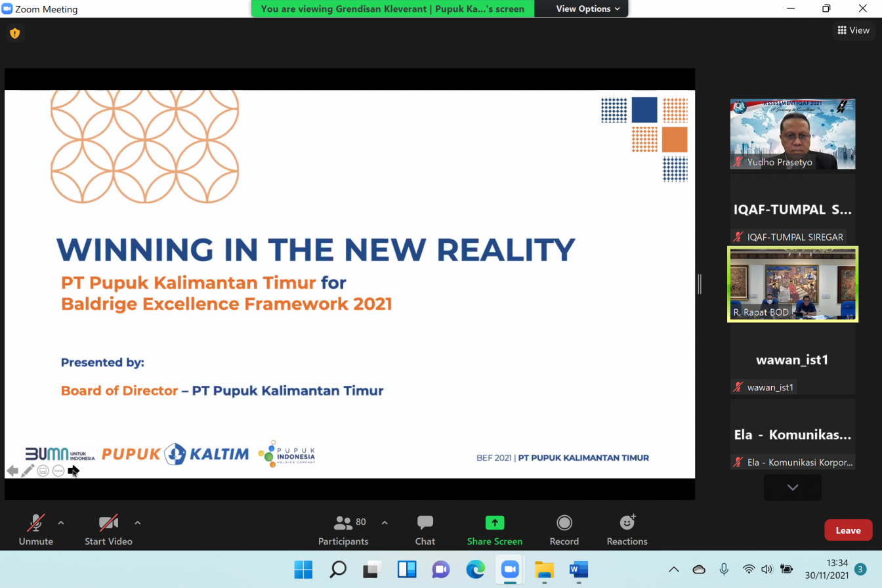Click slide previous arrow icon
This screenshot has height=588, width=882.
click(x=12, y=471)
